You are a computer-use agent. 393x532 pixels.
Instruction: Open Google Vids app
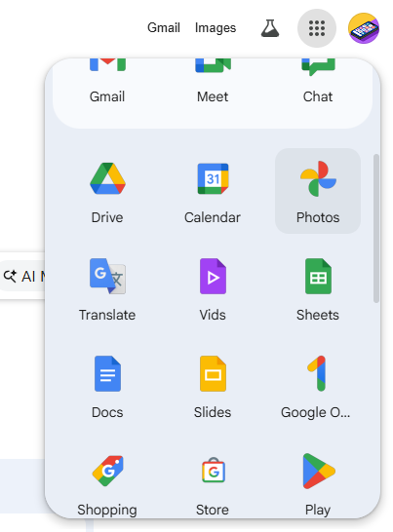tap(213, 288)
